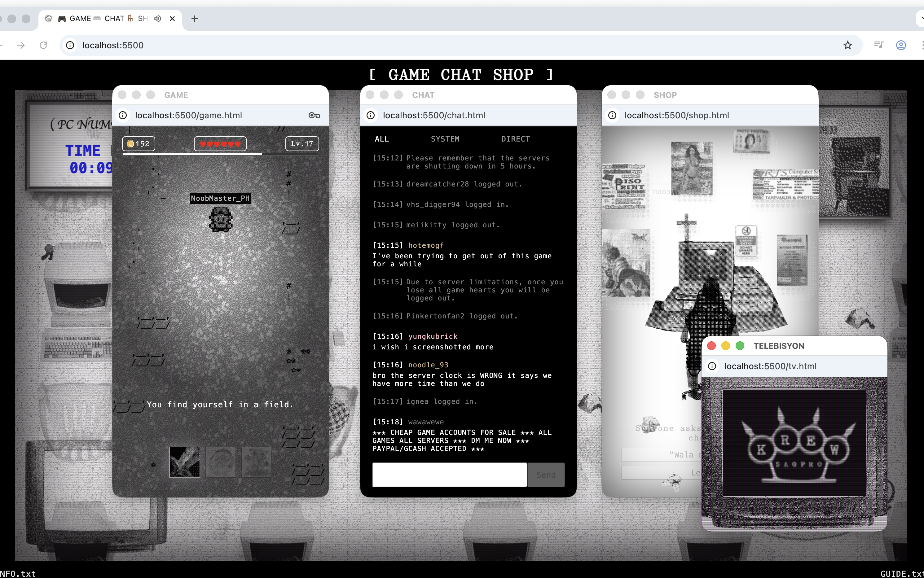
Task: Click the Lv.17 level badge
Action: 302,144
